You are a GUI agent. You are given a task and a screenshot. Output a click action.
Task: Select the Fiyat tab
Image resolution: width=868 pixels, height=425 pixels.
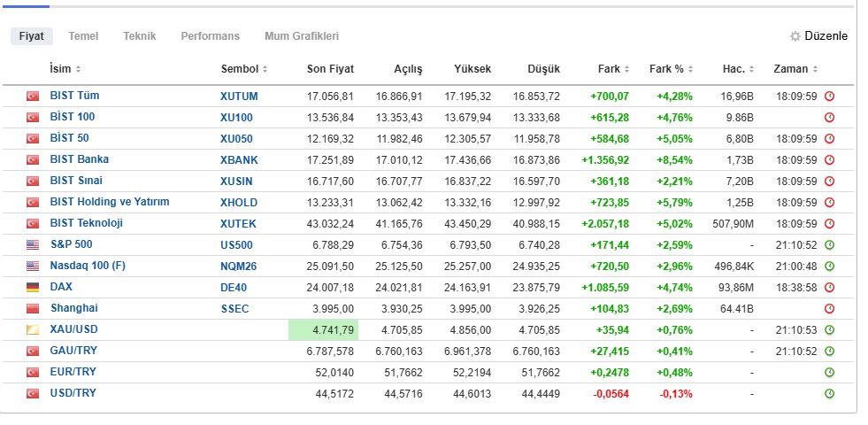click(32, 36)
